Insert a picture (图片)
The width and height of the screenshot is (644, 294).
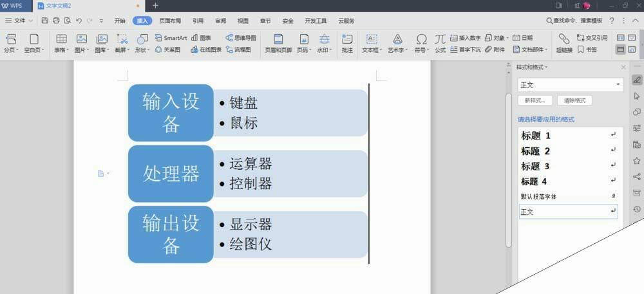(x=82, y=44)
